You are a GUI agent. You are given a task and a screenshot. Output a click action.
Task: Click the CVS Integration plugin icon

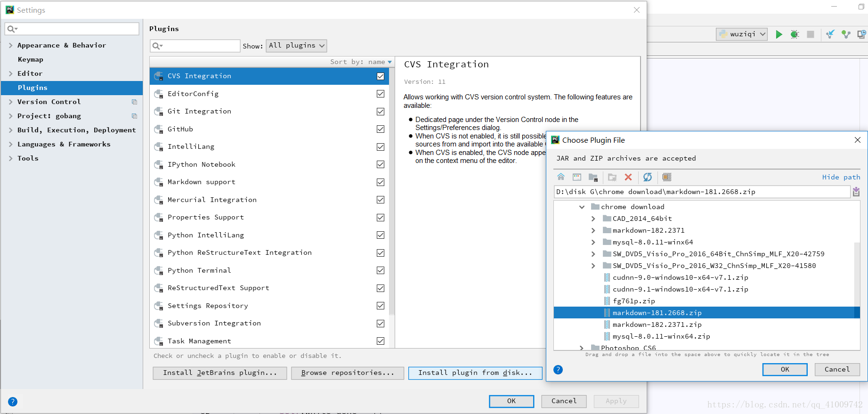159,76
